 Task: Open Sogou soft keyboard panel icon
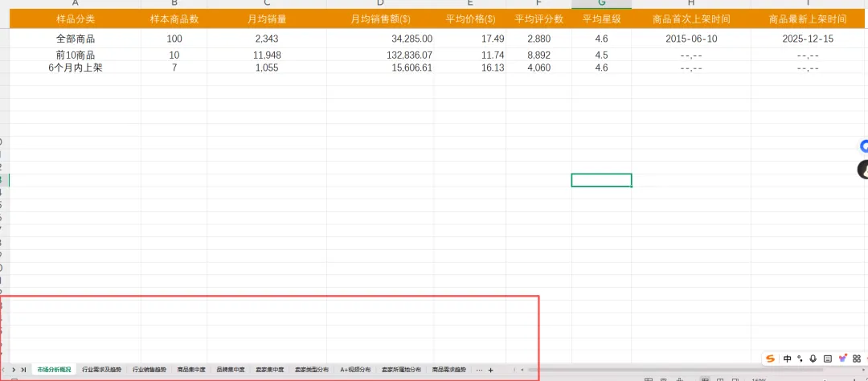click(828, 358)
